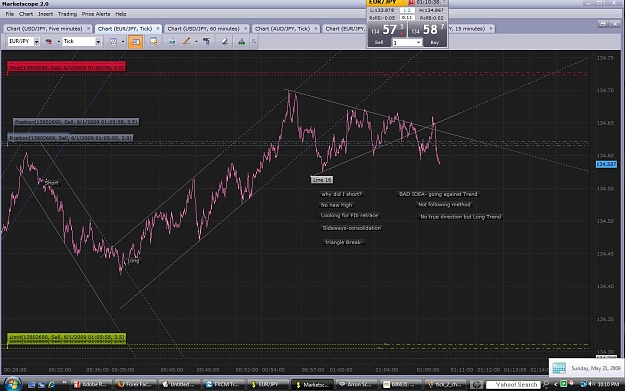The width and height of the screenshot is (625, 391).
Task: Expand the EUR/JPY symbol dropdown
Action: tap(36, 41)
